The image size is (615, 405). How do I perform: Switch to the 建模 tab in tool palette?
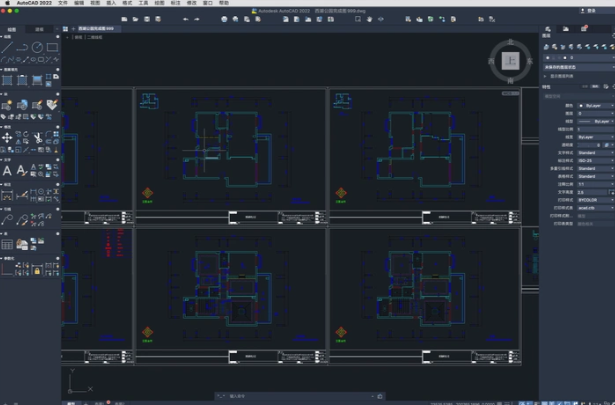pos(40,29)
